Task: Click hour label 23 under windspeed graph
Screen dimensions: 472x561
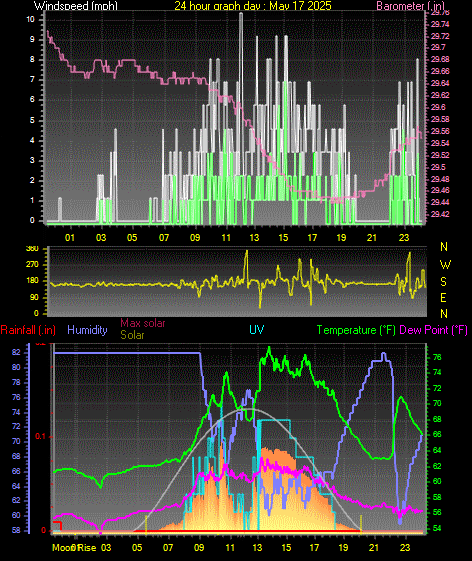Action: coord(404,238)
